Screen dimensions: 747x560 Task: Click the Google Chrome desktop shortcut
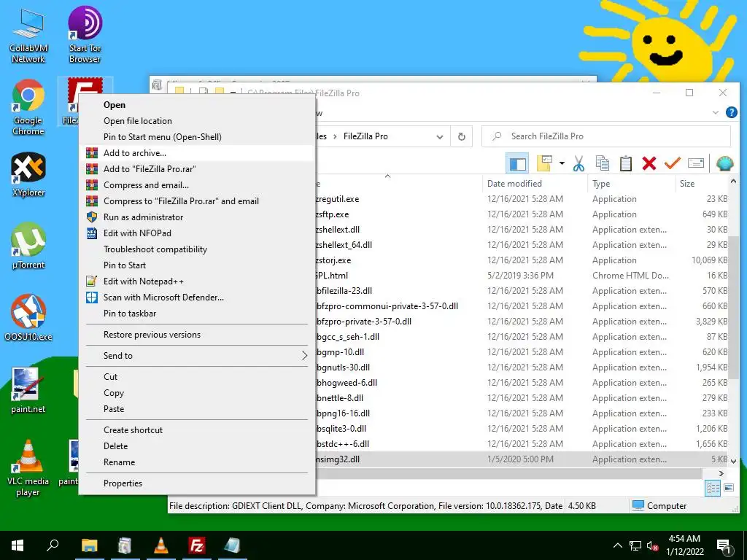coord(28,108)
